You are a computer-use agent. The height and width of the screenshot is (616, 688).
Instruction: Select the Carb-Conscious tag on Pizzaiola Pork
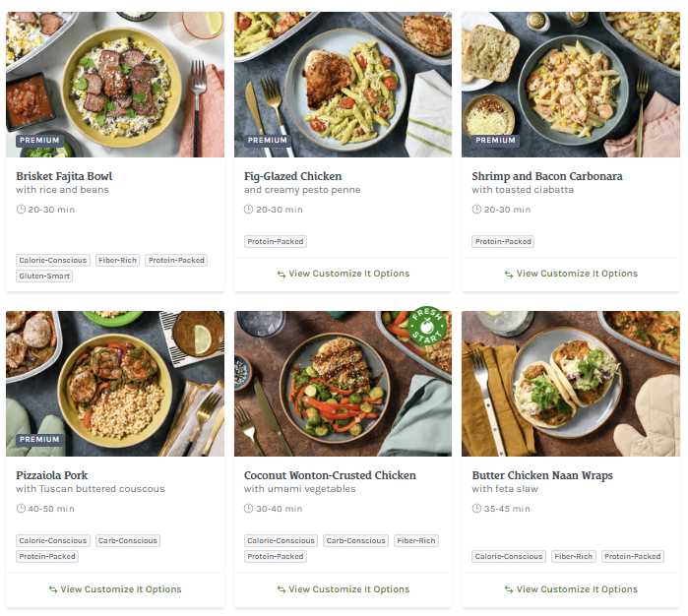coord(127,541)
